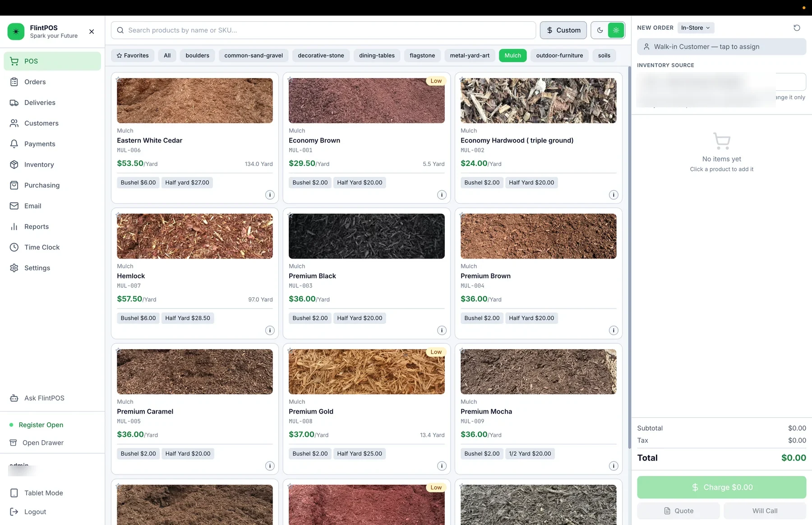Select the boulders category
Viewport: 812px width, 525px height.
coord(198,55)
